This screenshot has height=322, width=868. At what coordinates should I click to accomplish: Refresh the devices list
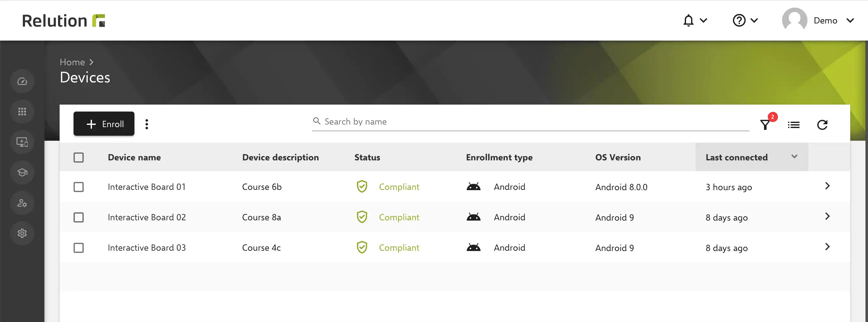pyautogui.click(x=822, y=125)
